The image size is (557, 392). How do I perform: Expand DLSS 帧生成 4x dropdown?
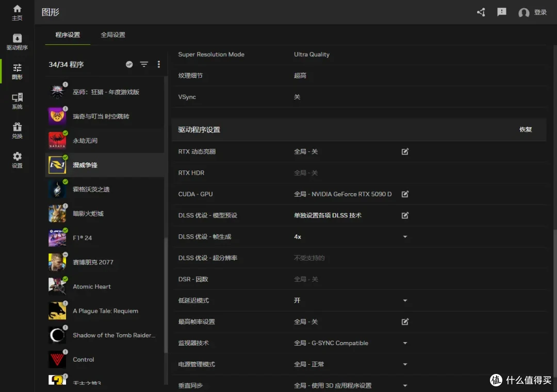click(x=405, y=236)
